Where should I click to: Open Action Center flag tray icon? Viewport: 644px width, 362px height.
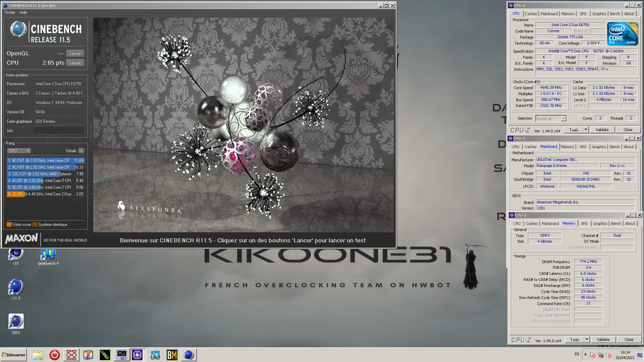(593, 355)
